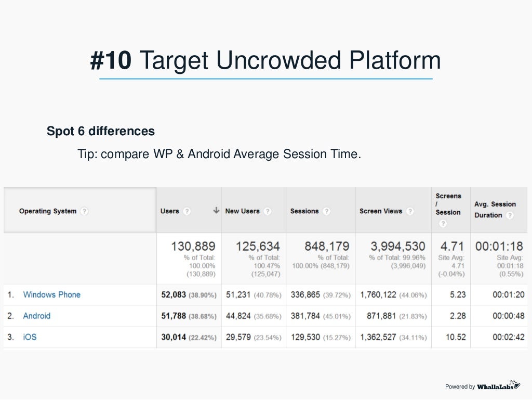This screenshot has width=532, height=400.
Task: Open the Windows Phone row link
Action: click(x=51, y=295)
